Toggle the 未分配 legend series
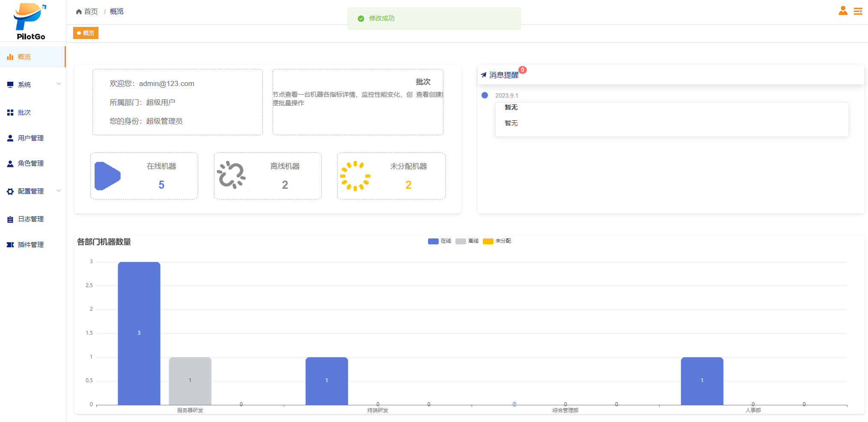This screenshot has height=422, width=868. coord(488,241)
